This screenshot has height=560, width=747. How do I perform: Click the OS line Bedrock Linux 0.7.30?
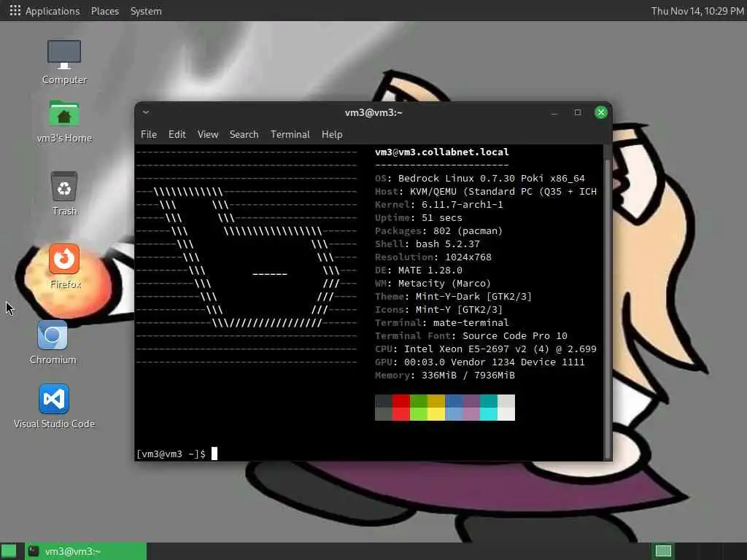point(480,178)
